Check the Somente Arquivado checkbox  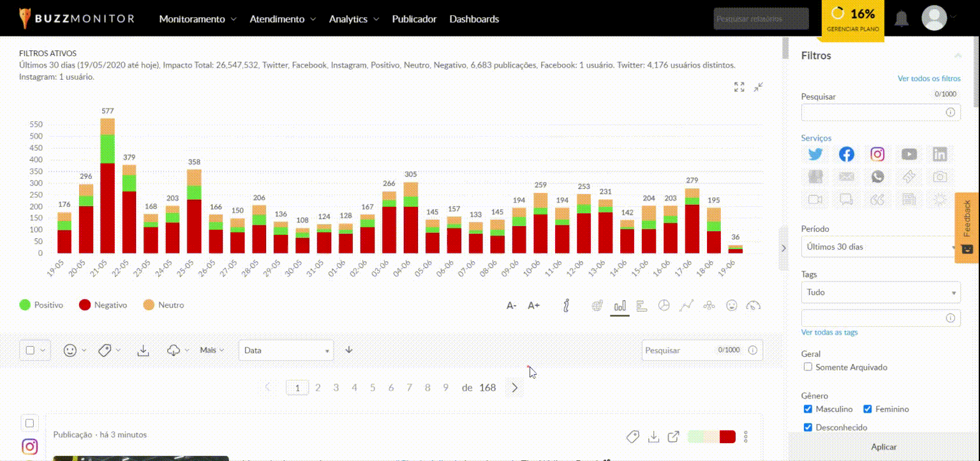pos(808,367)
